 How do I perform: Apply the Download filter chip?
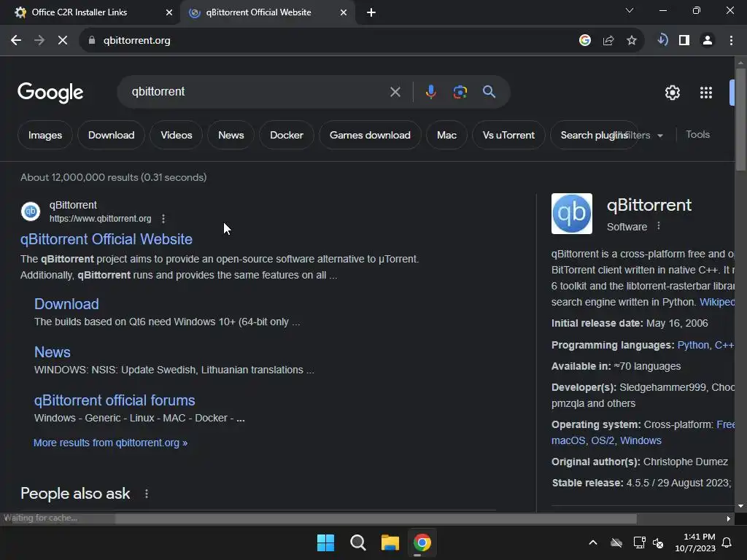click(111, 135)
